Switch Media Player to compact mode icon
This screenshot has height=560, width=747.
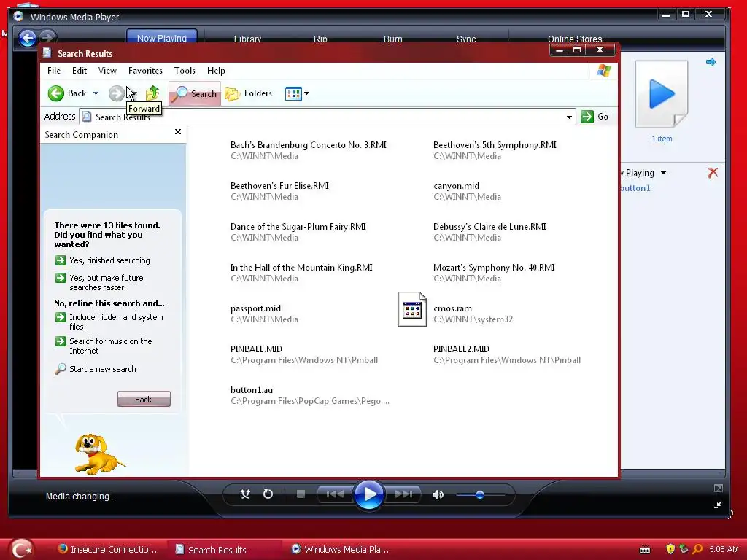click(x=718, y=505)
